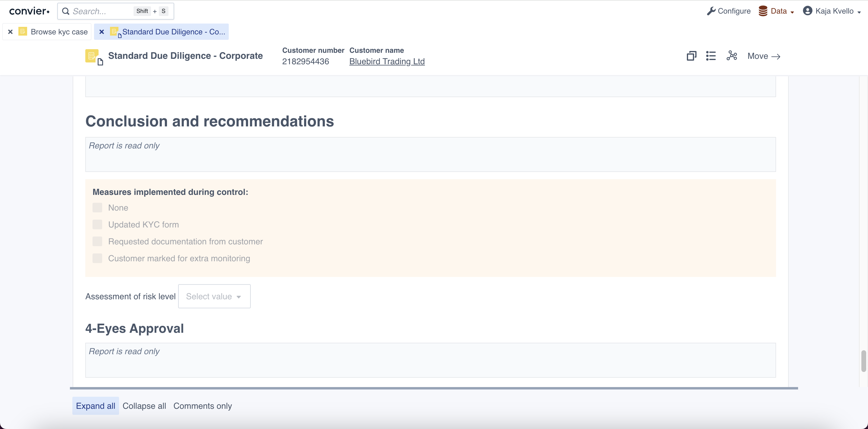Check the None measure checkbox

(97, 208)
